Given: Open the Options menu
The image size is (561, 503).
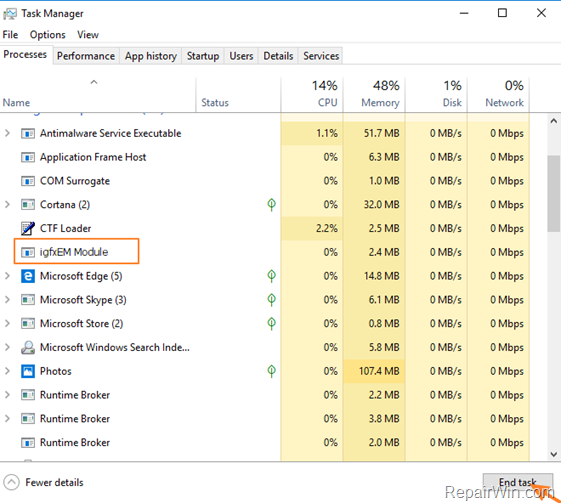Looking at the screenshot, I should 48,35.
